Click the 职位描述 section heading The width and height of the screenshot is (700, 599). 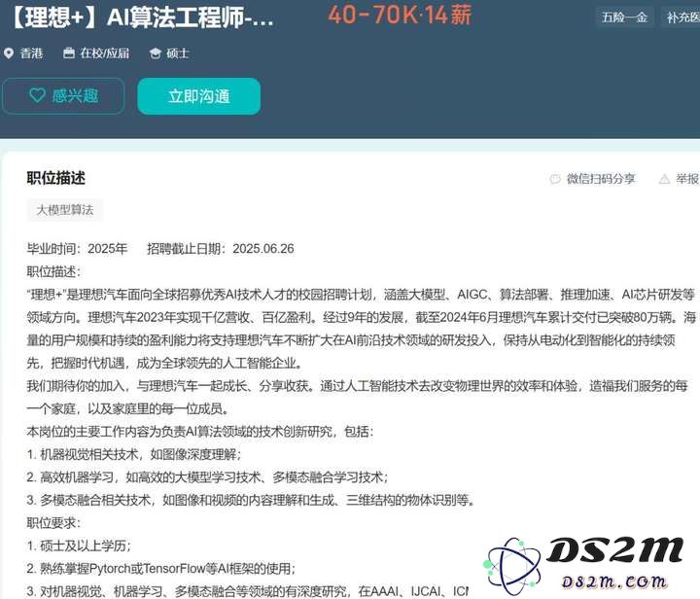pos(55,178)
